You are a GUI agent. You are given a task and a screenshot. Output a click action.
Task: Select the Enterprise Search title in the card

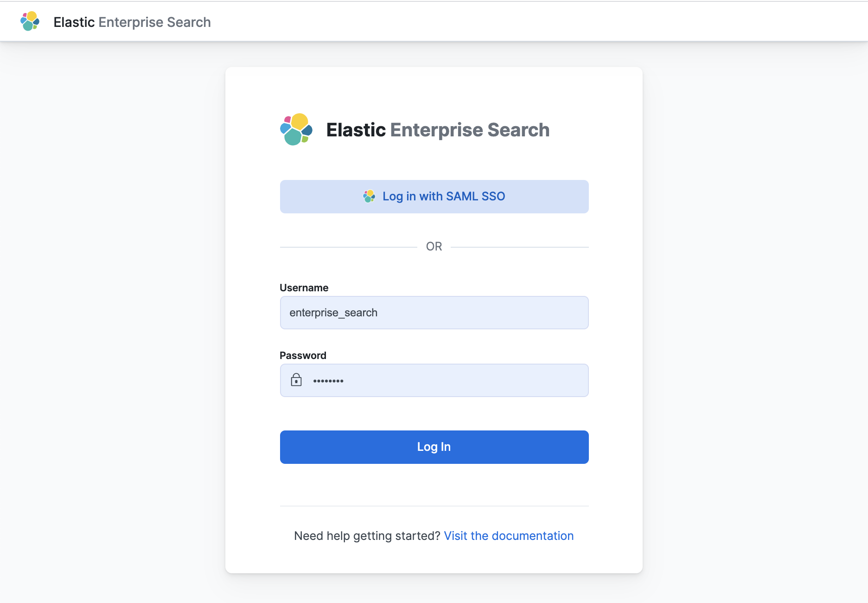coord(437,130)
